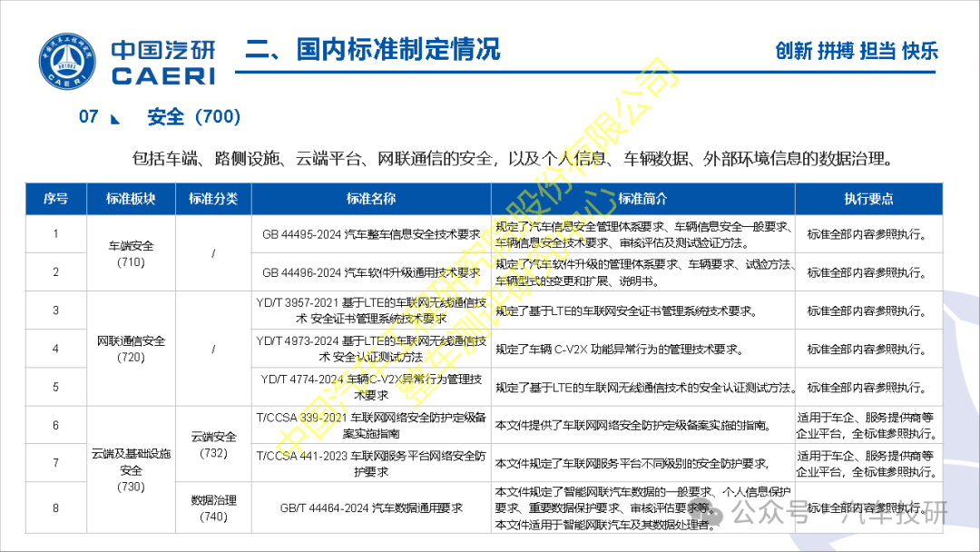Select row number 5 in the 序号 column
980x552 pixels.
coord(55,387)
